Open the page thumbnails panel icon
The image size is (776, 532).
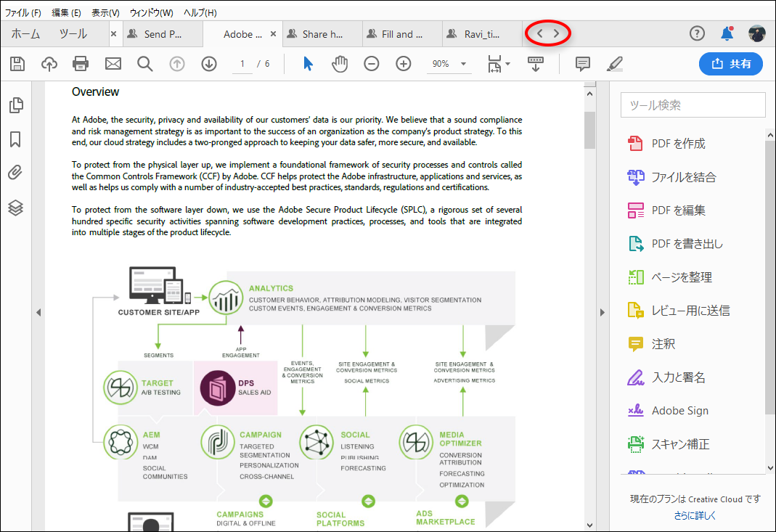click(x=16, y=105)
